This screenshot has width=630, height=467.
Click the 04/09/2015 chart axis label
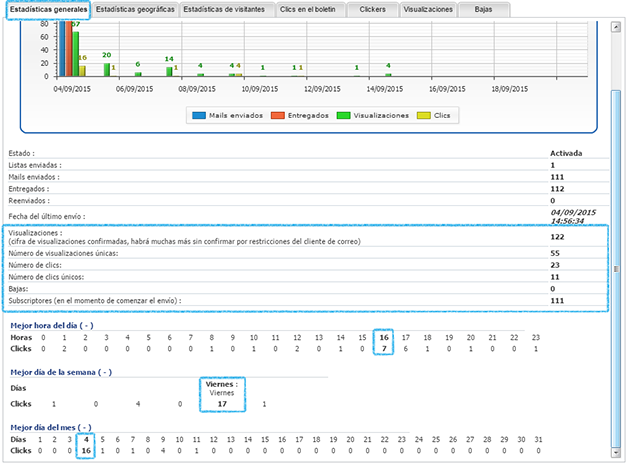tap(72, 89)
